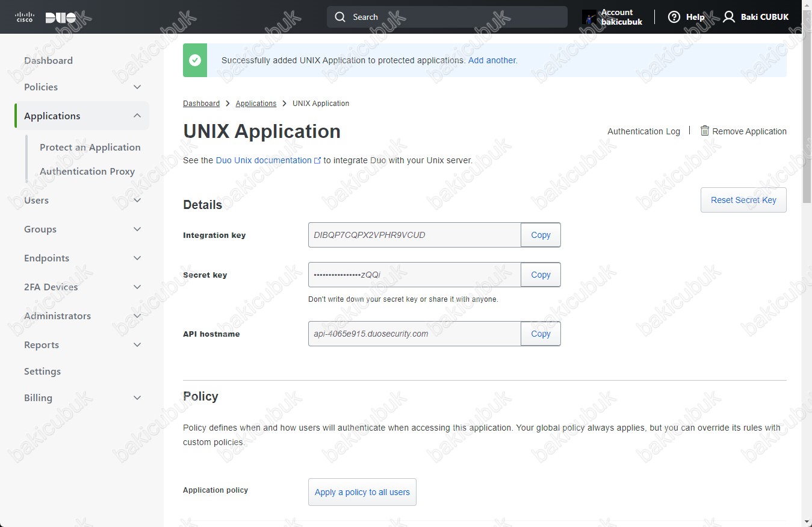Viewport: 812px width, 527px height.
Task: Click the Account bakicubuk label
Action: tap(622, 17)
